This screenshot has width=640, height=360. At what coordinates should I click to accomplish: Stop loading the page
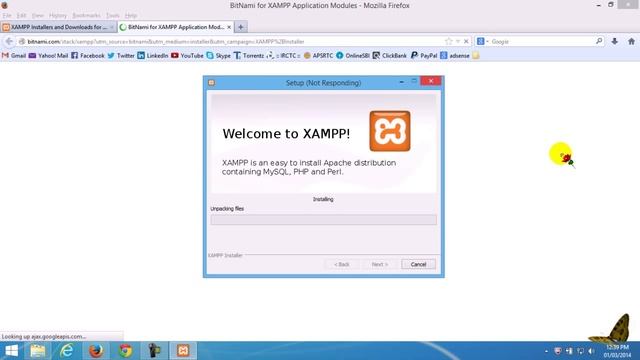[x=466, y=41]
